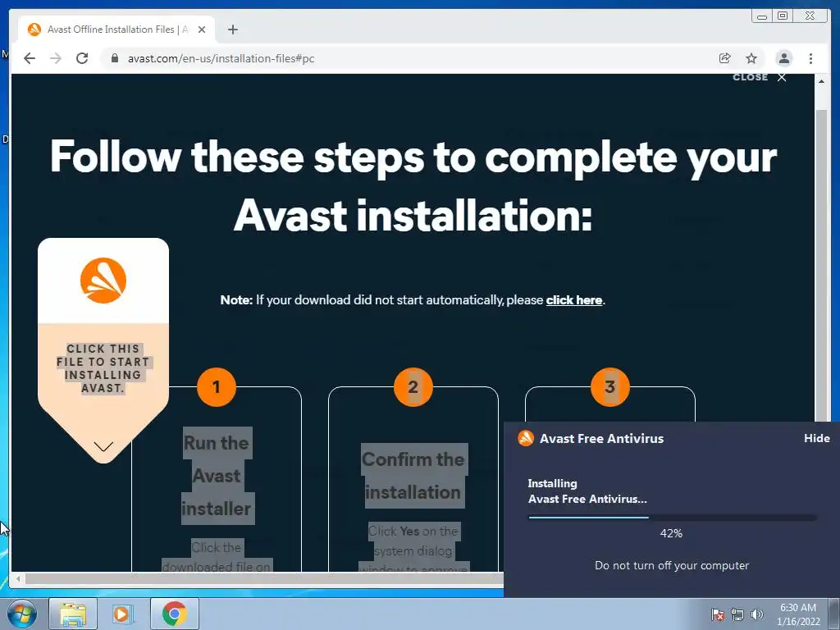Restore down the Chrome window
This screenshot has width=840, height=630.
pyautogui.click(x=783, y=16)
